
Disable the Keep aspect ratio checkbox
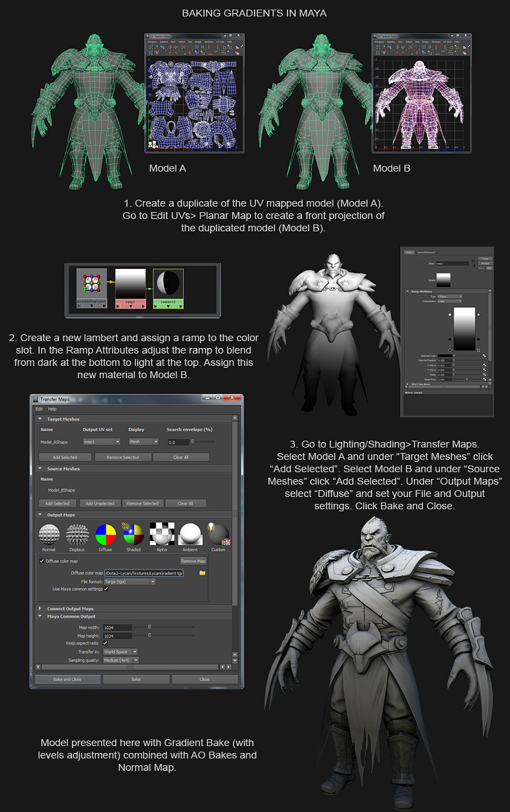tap(106, 643)
